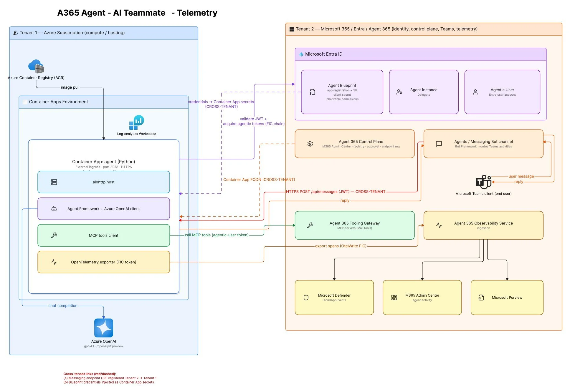The image size is (570, 392).
Task: Click the pulse icon in OpenTelemetry exporter
Action: tap(54, 262)
